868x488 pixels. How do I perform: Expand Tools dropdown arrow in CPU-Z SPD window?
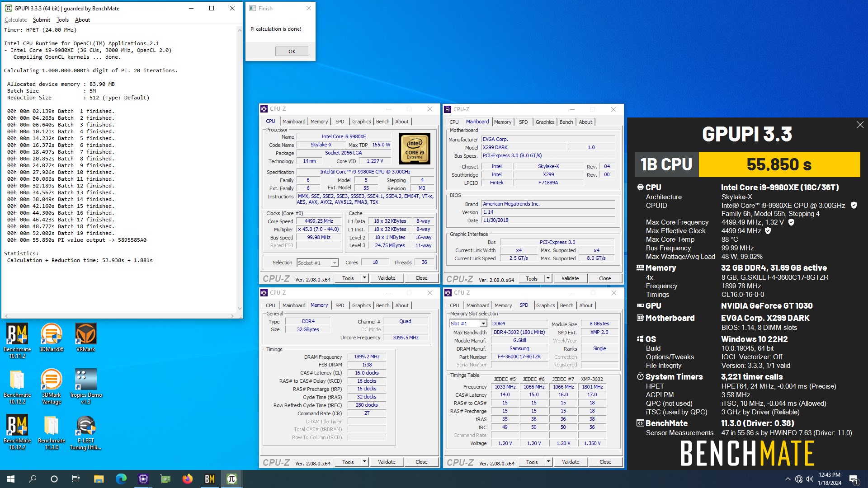point(548,462)
